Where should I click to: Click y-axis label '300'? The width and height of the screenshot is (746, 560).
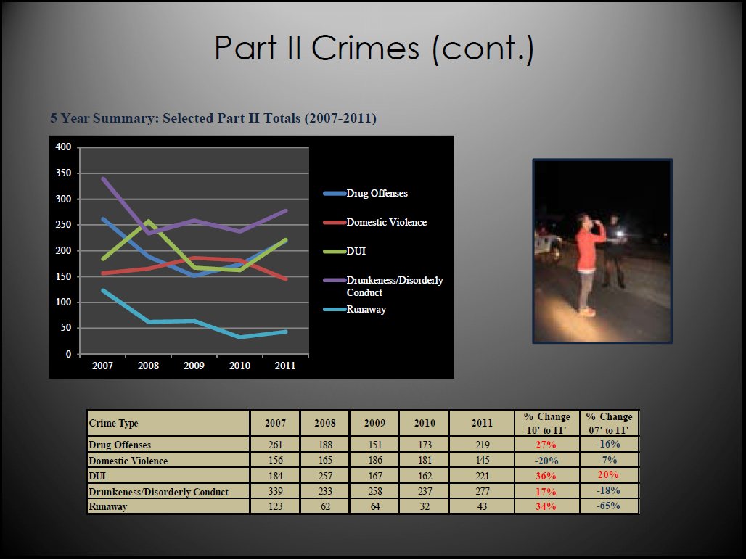[x=63, y=199]
